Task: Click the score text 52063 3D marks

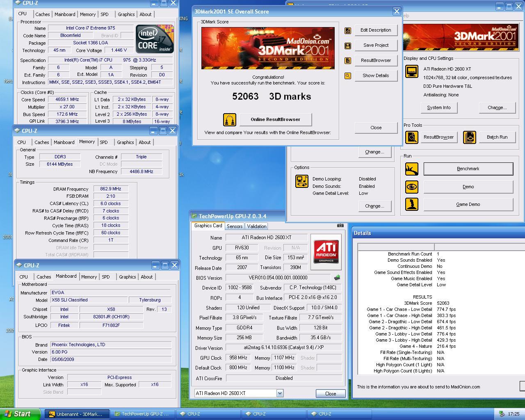Action: point(272,97)
